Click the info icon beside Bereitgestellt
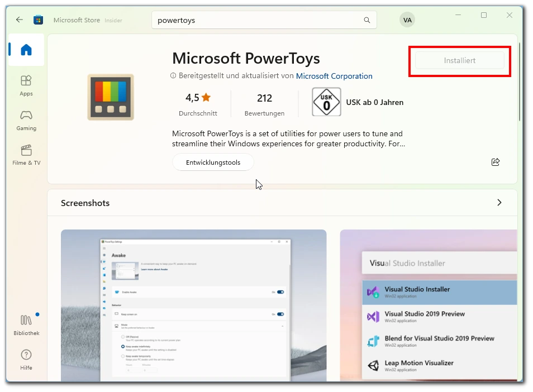533x392 pixels. (x=173, y=75)
